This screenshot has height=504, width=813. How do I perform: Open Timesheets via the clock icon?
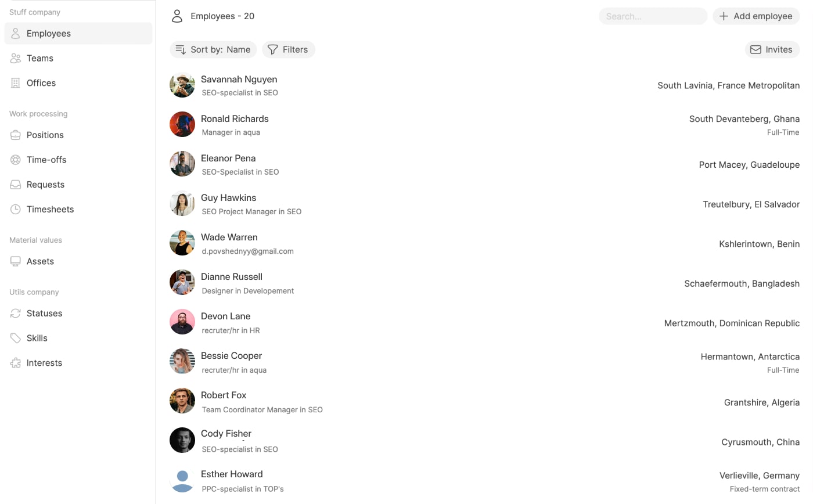click(x=16, y=209)
